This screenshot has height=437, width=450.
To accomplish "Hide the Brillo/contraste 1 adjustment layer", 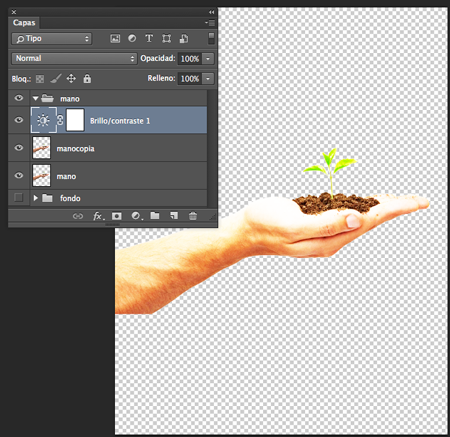I will pos(19,120).
